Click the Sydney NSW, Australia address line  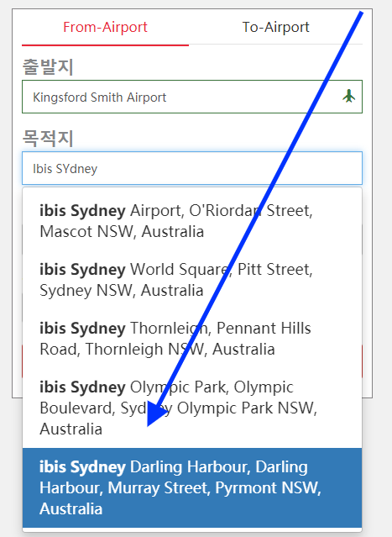point(122,291)
